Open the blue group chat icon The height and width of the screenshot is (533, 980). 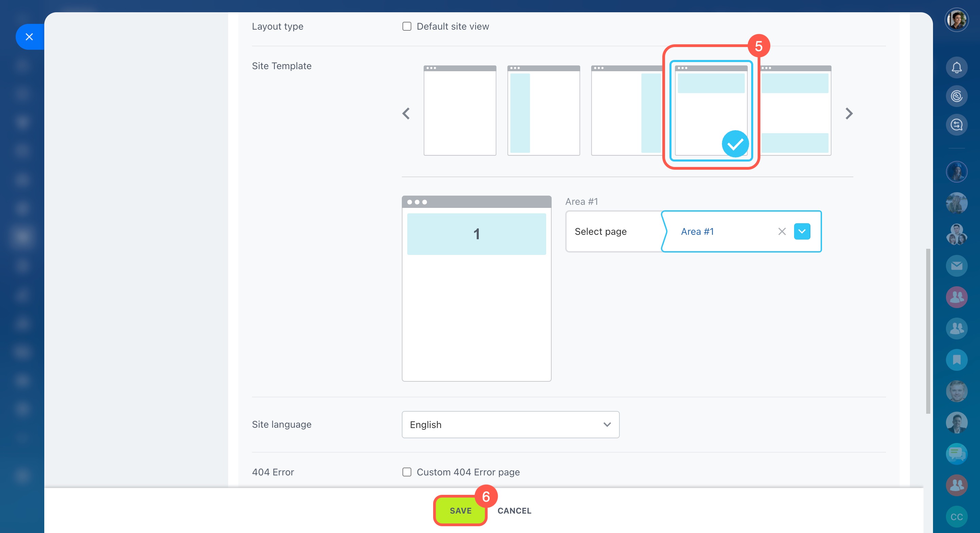tap(957, 329)
